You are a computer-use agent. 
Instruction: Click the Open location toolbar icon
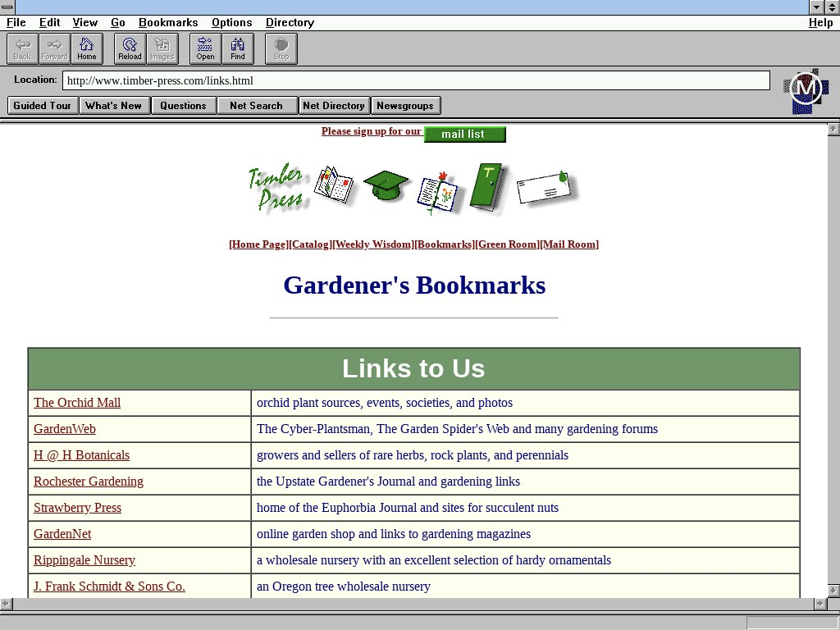point(205,48)
